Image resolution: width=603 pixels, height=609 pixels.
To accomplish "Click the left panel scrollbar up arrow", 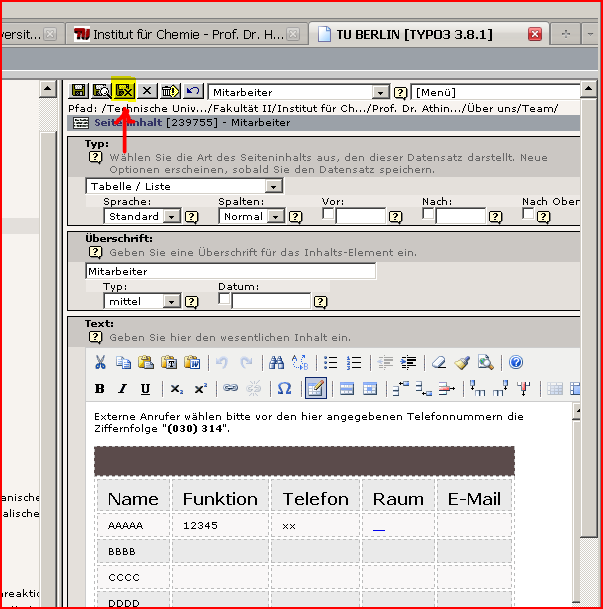I will 48,89.
